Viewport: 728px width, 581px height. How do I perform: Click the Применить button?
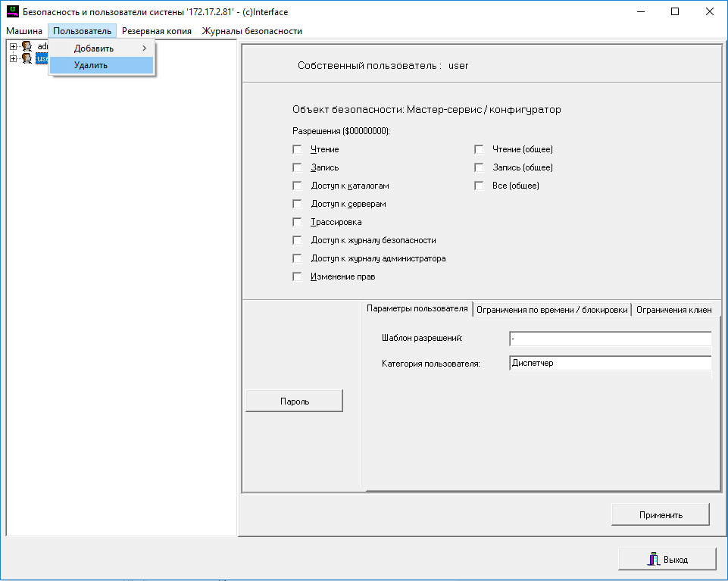[x=660, y=514]
